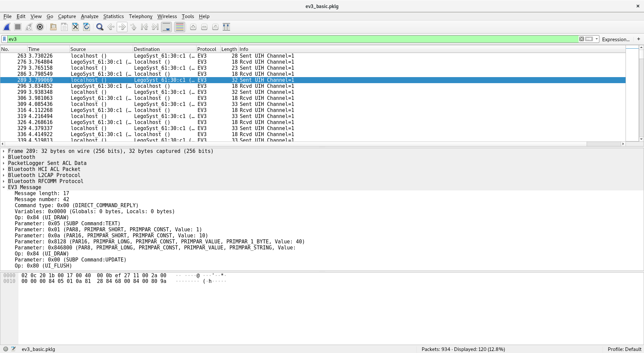The height and width of the screenshot is (353, 644).
Task: Expand Bluetooth RFCOMM Protocol node
Action: 4,181
